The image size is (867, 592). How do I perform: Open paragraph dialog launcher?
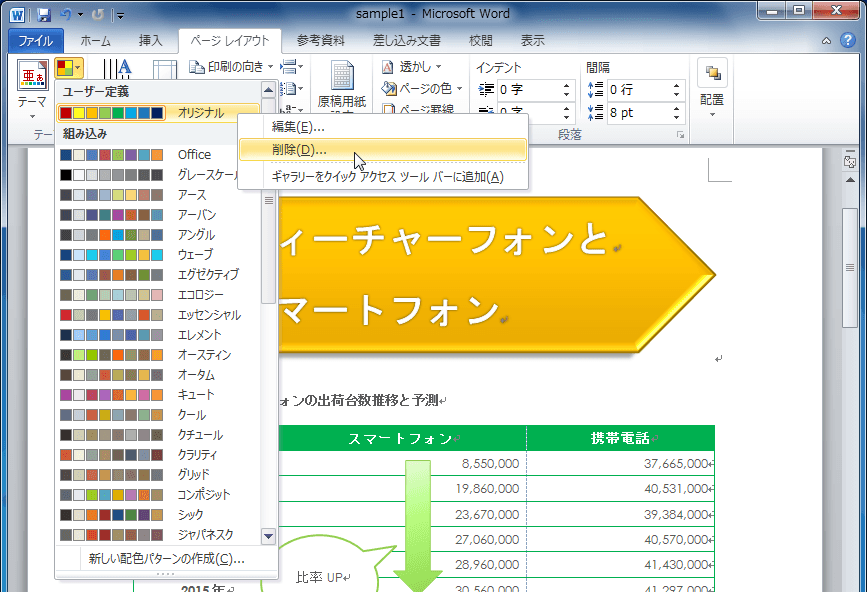coord(681,135)
